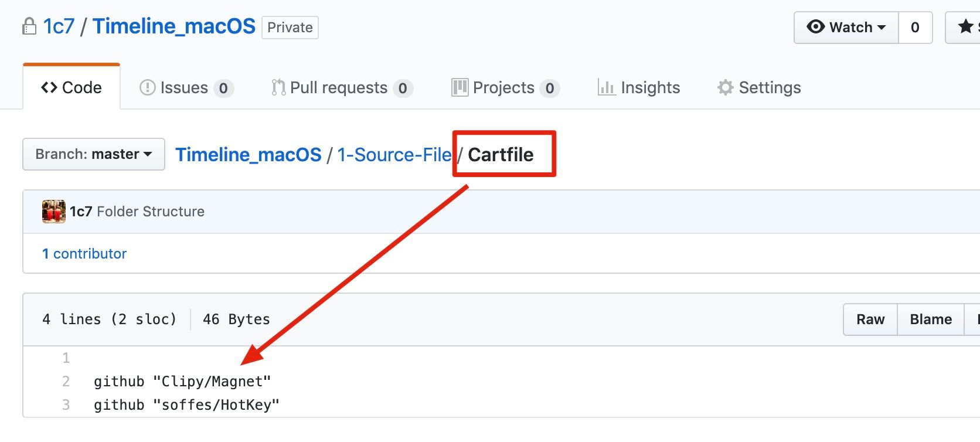
Task: Open the Settings tab
Action: click(759, 88)
